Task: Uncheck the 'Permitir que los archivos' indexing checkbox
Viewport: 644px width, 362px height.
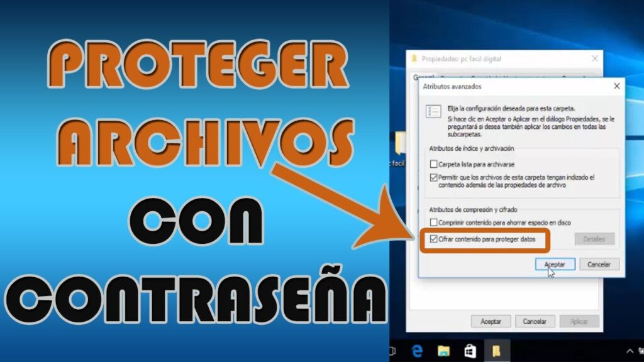Action: coord(433,178)
